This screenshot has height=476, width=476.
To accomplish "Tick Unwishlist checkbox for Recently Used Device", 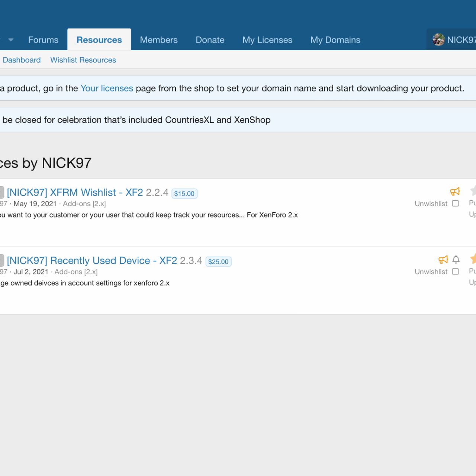I will (x=456, y=271).
